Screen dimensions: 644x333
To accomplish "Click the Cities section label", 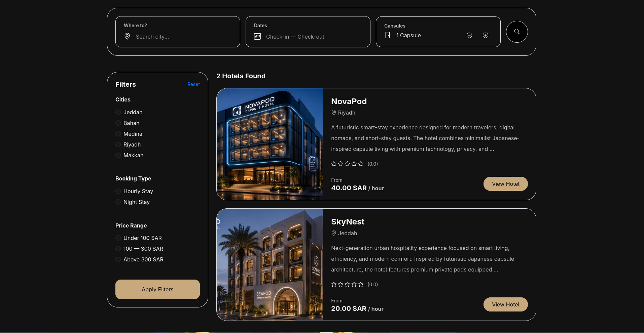I will pyautogui.click(x=123, y=99).
